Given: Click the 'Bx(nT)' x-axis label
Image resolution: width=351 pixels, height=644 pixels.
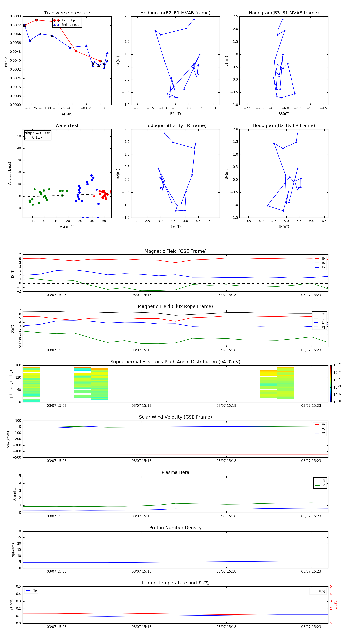Looking at the screenshot, I should pos(284,227).
